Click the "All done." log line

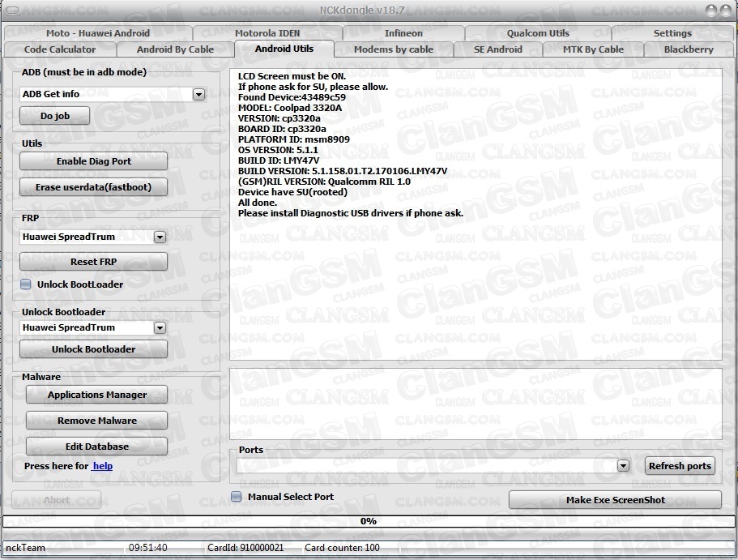pos(258,203)
